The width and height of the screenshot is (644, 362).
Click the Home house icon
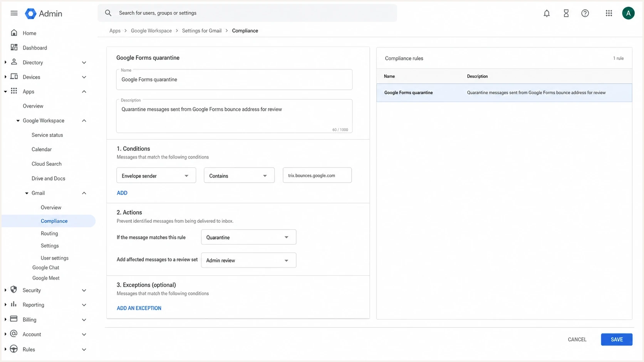[x=14, y=33]
